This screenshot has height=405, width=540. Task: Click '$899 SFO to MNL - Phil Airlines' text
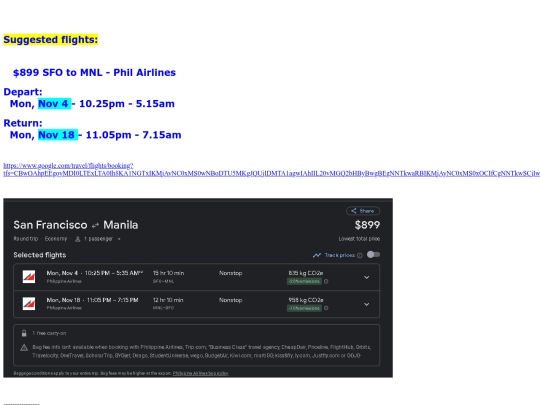click(94, 73)
